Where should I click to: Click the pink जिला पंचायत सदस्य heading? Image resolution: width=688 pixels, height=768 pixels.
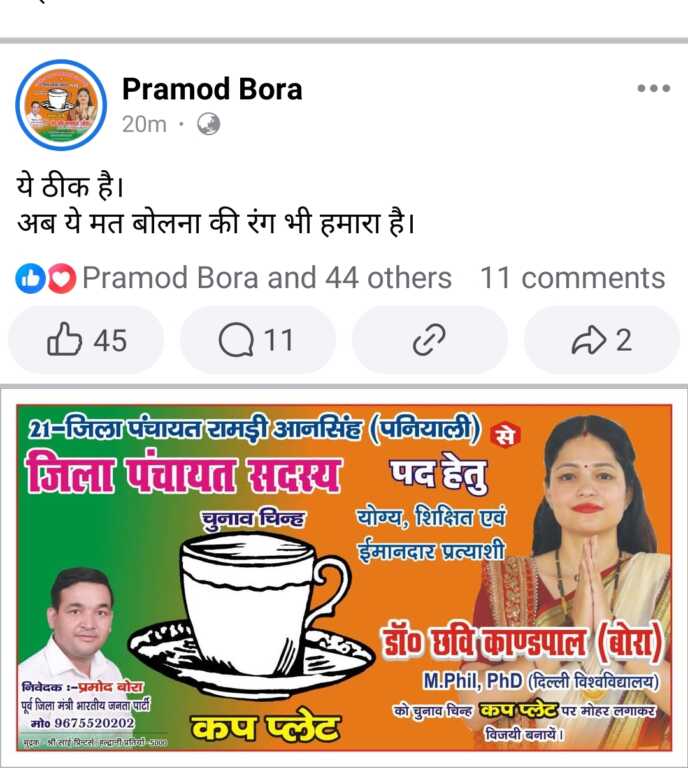183,474
